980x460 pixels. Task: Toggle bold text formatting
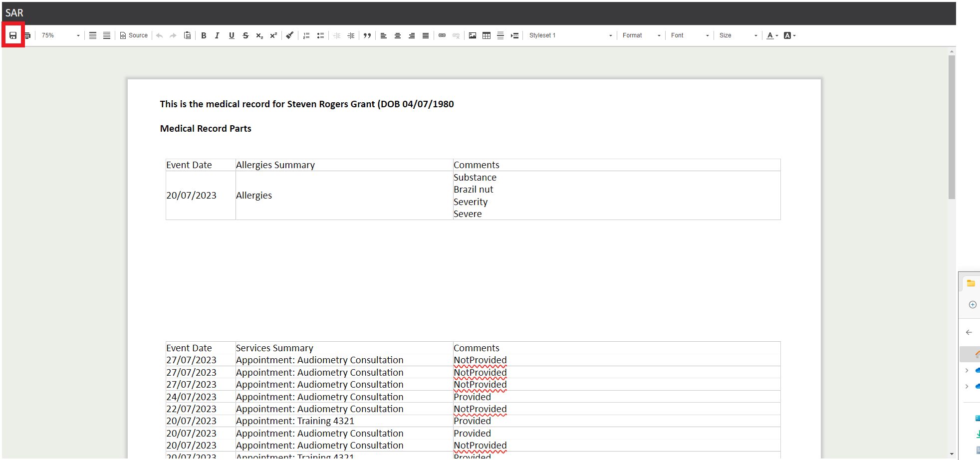(204, 35)
